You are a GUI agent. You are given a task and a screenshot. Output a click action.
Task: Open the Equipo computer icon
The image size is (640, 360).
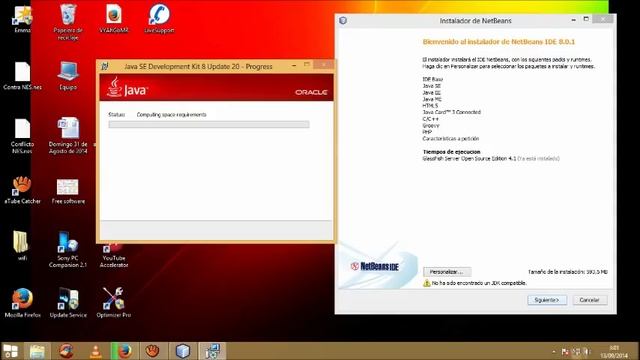tap(68, 76)
